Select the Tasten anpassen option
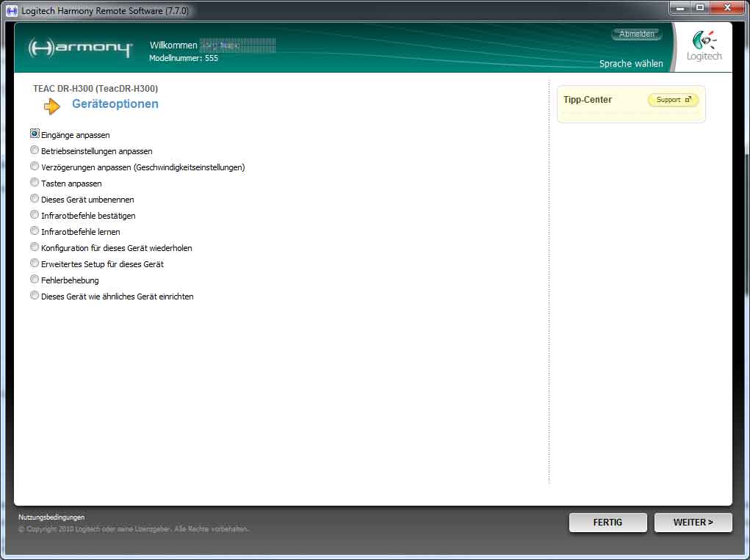This screenshot has height=560, width=750. coord(35,183)
